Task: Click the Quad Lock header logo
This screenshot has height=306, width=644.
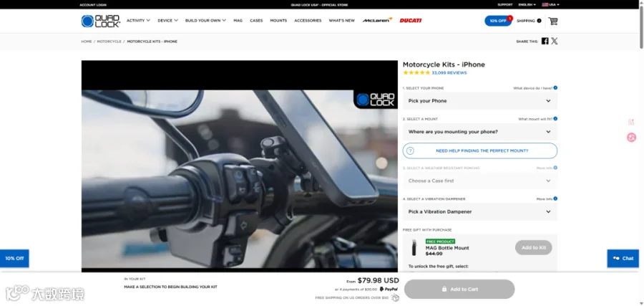Action: click(x=101, y=21)
